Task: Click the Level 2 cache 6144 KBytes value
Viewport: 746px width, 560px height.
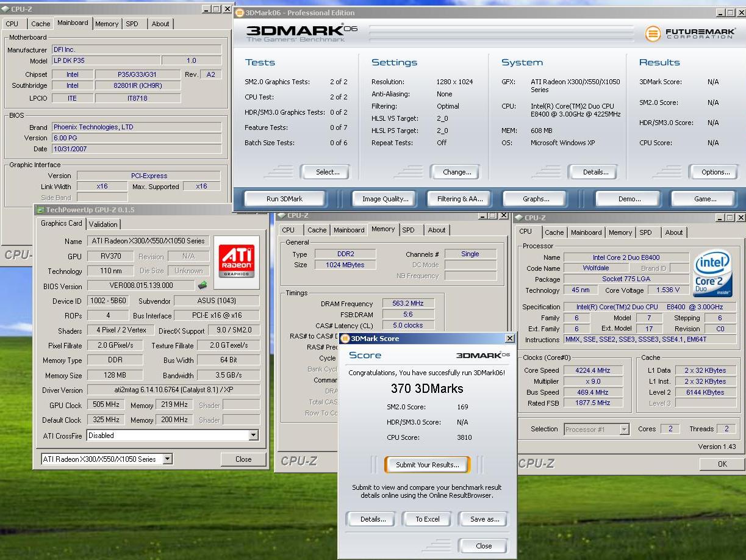Action: point(705,392)
